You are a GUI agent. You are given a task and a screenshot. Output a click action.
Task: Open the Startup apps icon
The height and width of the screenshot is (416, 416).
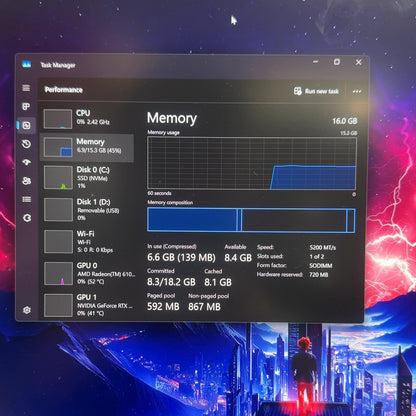(x=26, y=162)
